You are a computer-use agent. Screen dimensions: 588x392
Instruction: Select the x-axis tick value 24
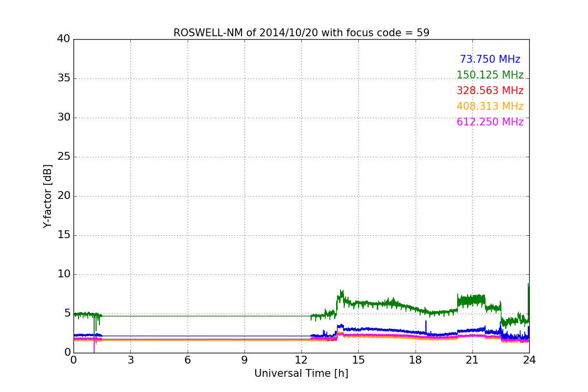pos(529,360)
